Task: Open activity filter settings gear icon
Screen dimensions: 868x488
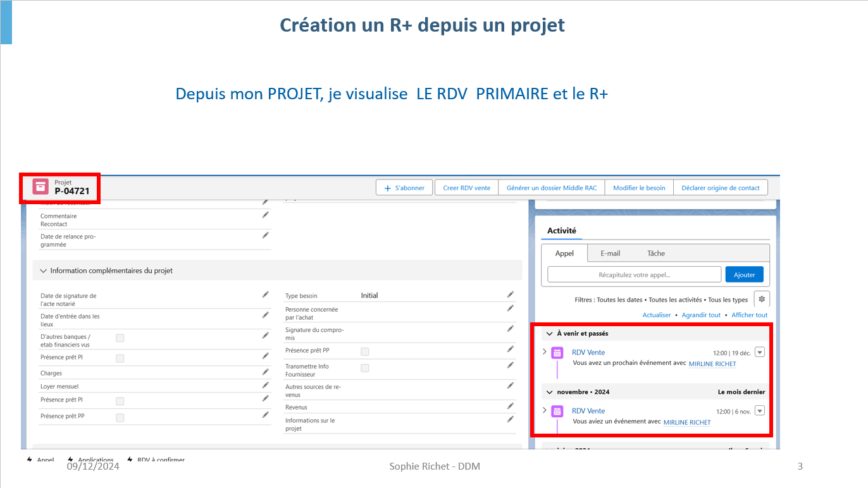Action: pos(762,299)
